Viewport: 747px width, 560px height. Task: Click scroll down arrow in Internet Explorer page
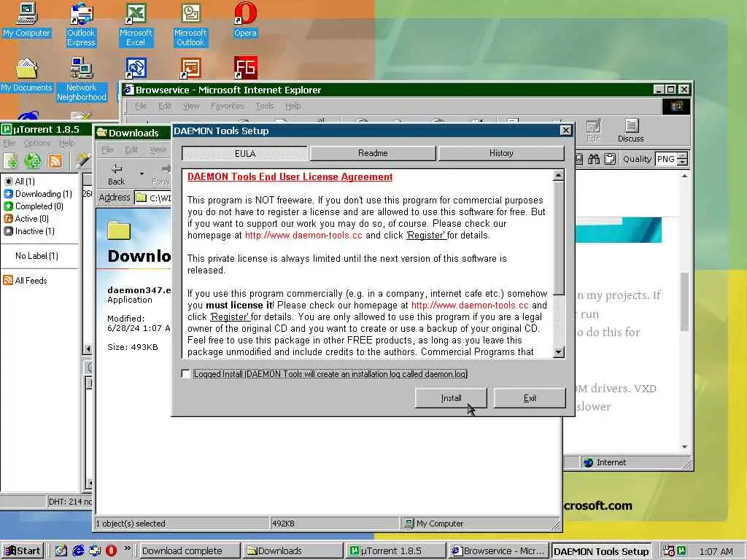pyautogui.click(x=684, y=447)
